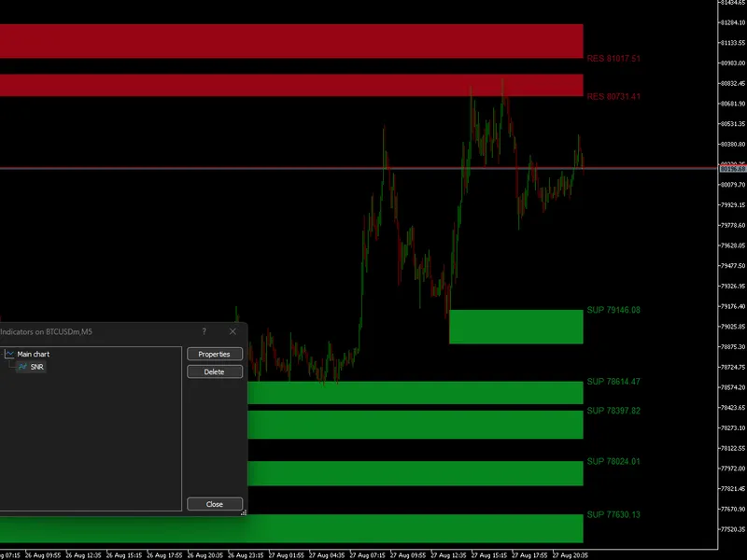This screenshot has height=560, width=747.
Task: Select the SUP 78614.47 label
Action: coord(613,382)
